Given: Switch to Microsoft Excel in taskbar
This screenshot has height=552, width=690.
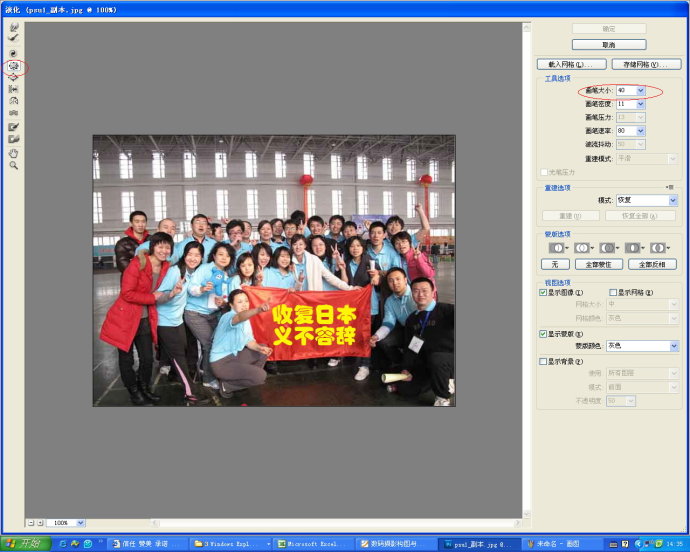Looking at the screenshot, I should pyautogui.click(x=311, y=544).
